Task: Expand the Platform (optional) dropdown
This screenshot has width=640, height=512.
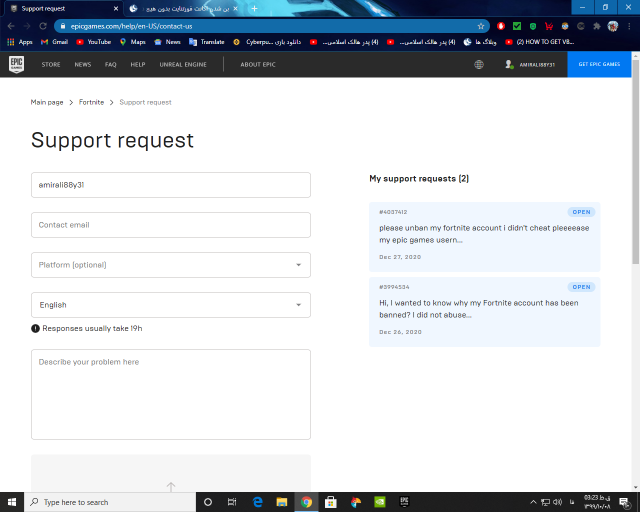Action: (x=171, y=265)
